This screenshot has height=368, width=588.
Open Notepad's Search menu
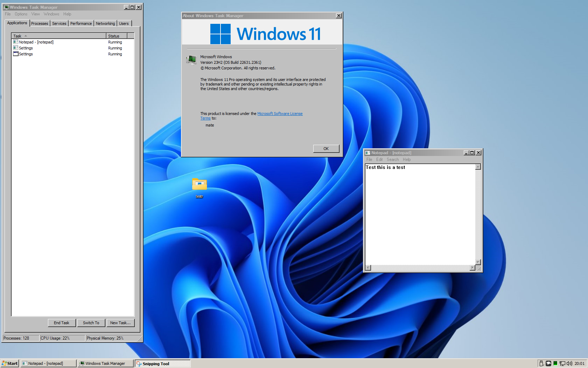(x=393, y=159)
